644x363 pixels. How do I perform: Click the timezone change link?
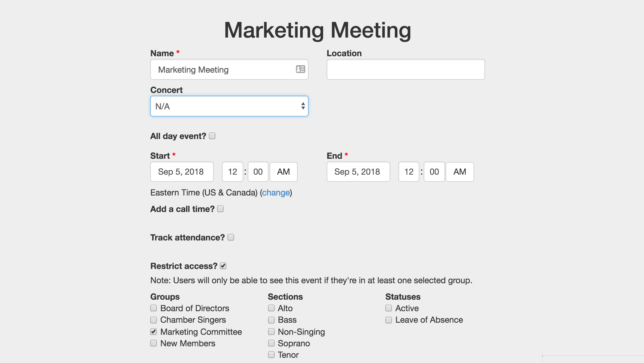click(x=276, y=193)
